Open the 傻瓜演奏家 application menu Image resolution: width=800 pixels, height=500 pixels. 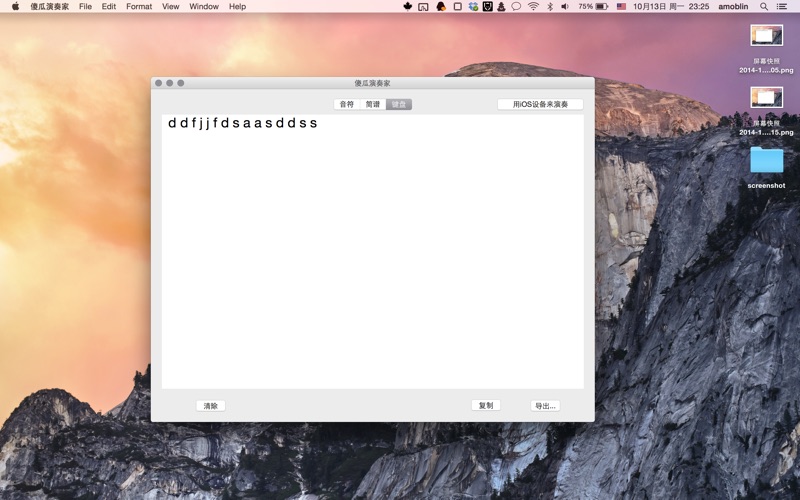49,6
